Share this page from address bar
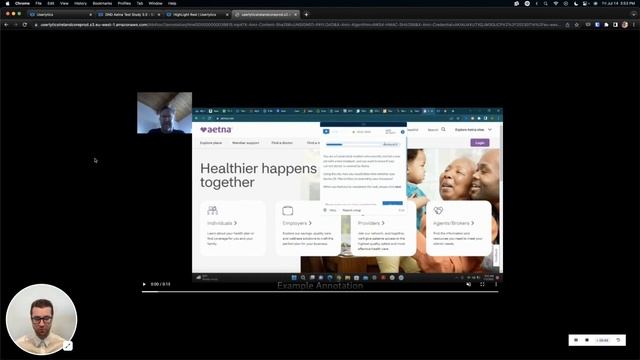 pyautogui.click(x=567, y=25)
